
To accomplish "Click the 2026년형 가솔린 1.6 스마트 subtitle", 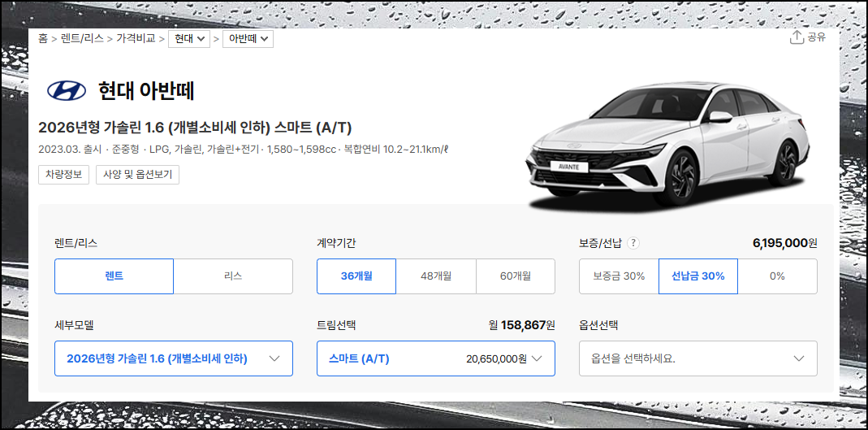I will click(195, 128).
